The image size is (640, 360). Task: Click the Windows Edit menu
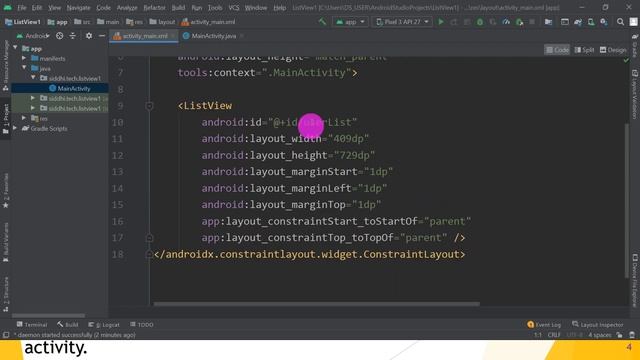[x=37, y=8]
